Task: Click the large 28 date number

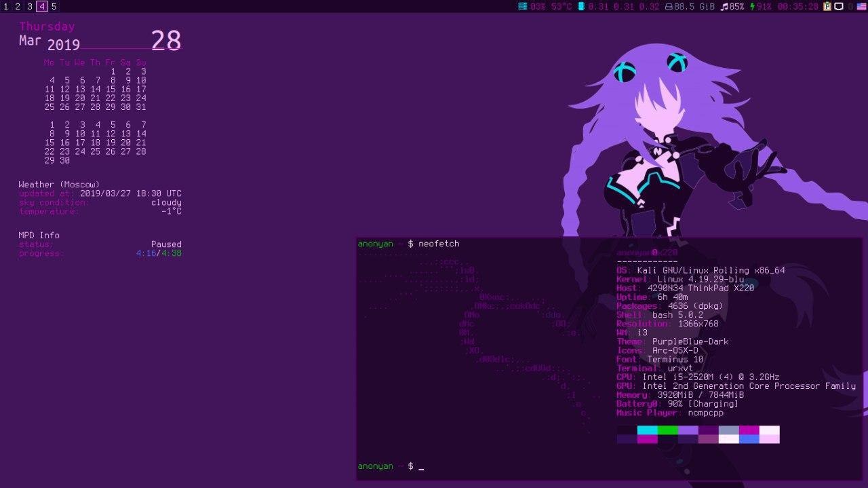Action: click(x=166, y=41)
